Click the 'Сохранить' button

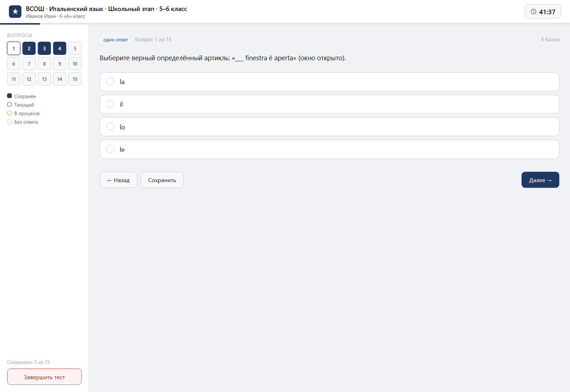(162, 180)
